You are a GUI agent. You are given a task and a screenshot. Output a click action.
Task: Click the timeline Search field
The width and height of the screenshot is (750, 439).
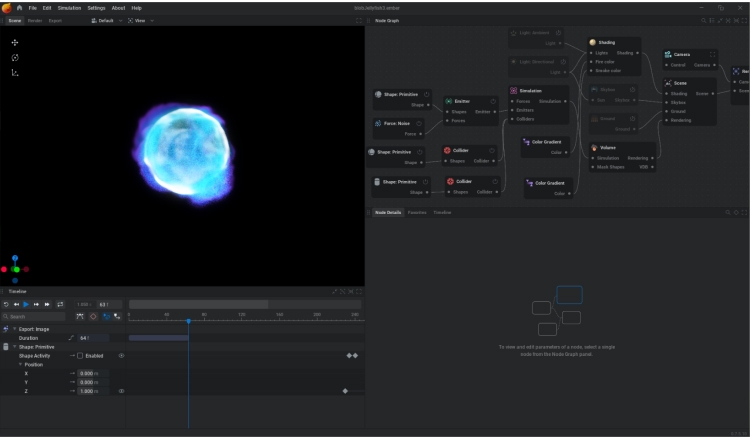point(33,317)
